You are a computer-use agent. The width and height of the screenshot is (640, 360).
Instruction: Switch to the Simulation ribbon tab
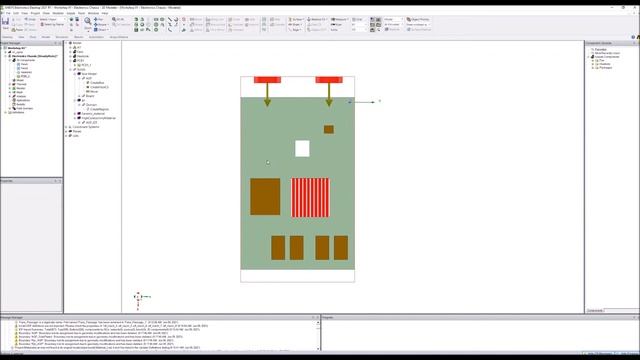tap(62, 37)
